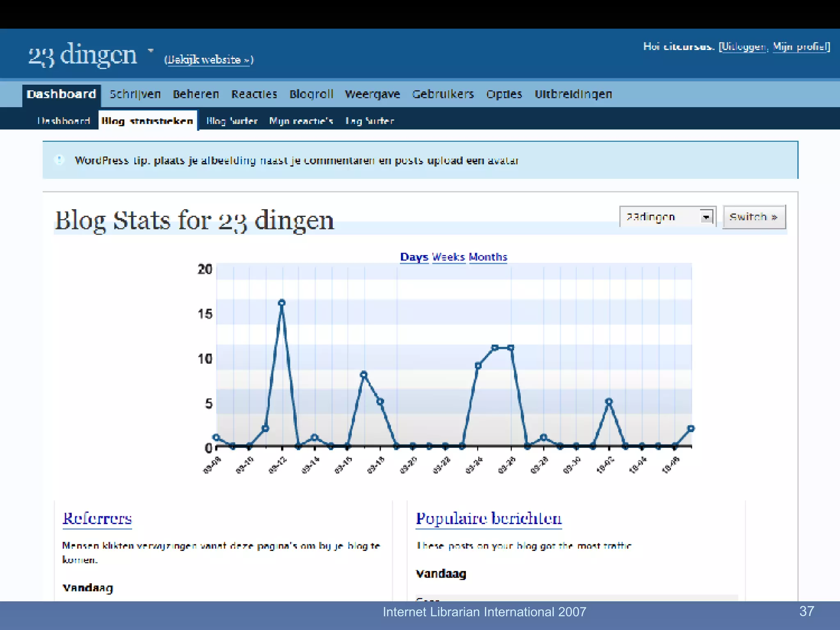This screenshot has width=840, height=630.
Task: Open Mijn profiel link
Action: pos(800,47)
